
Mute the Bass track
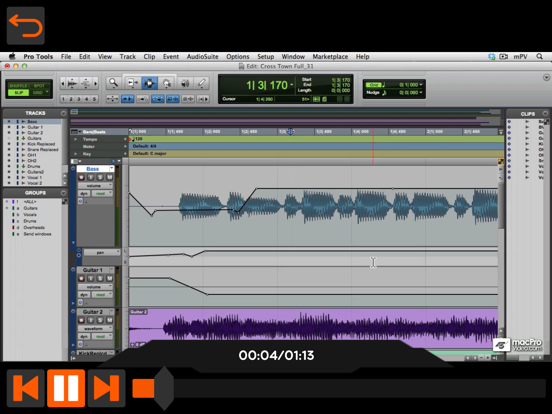click(x=109, y=177)
